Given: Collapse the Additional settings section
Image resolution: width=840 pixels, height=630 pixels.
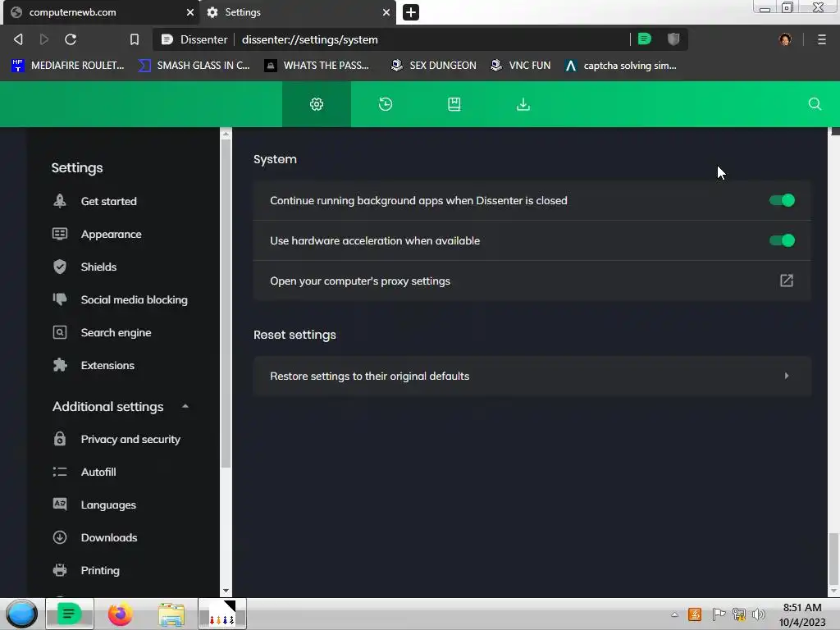Looking at the screenshot, I should (185, 406).
